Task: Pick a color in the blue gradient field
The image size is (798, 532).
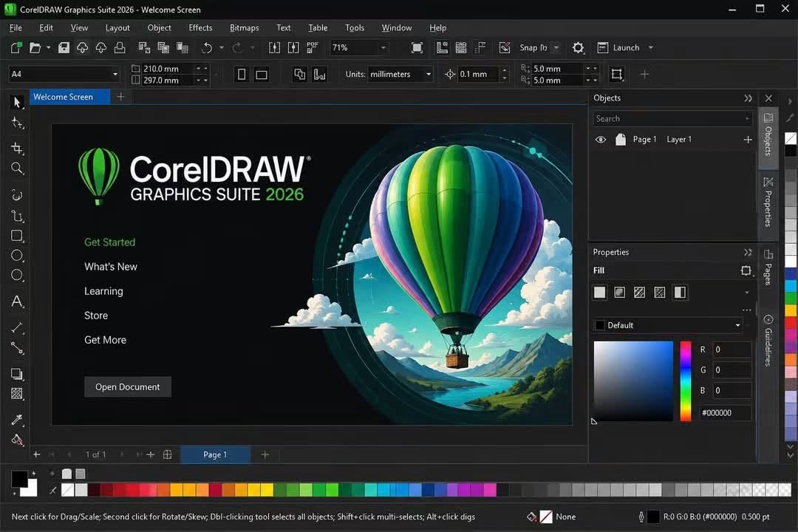Action: (x=633, y=381)
